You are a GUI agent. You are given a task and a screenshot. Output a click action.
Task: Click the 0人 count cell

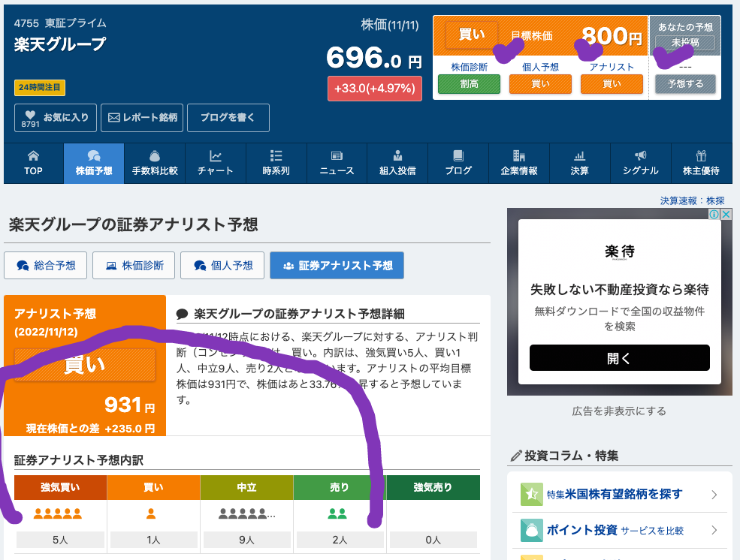pyautogui.click(x=433, y=540)
